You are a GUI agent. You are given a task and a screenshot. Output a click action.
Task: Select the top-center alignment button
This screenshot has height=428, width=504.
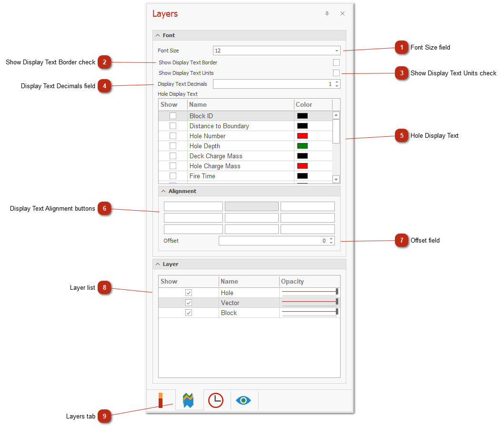252,206
